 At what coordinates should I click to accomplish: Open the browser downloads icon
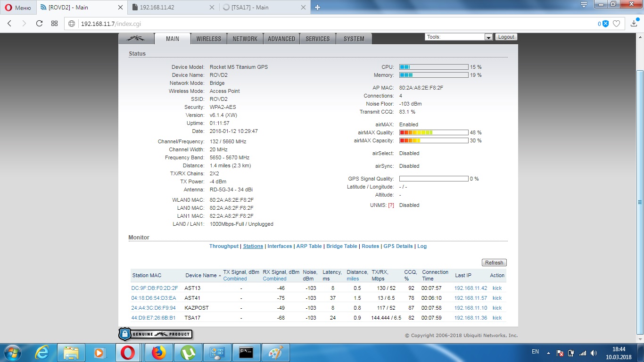pyautogui.click(x=634, y=24)
